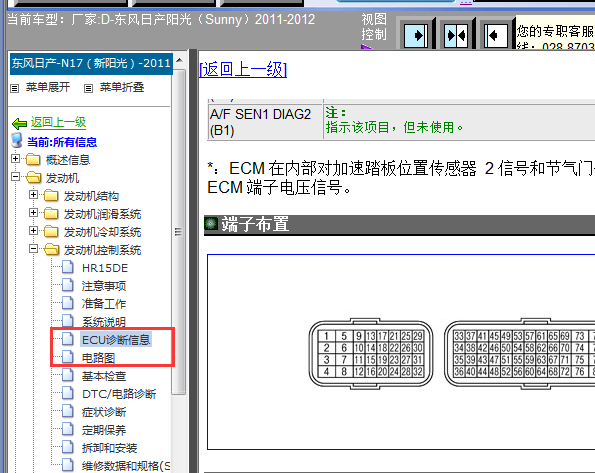Screen dimensions: 595x473
Task: Click the 发动机润滑系统 tree label
Action: pos(102,214)
